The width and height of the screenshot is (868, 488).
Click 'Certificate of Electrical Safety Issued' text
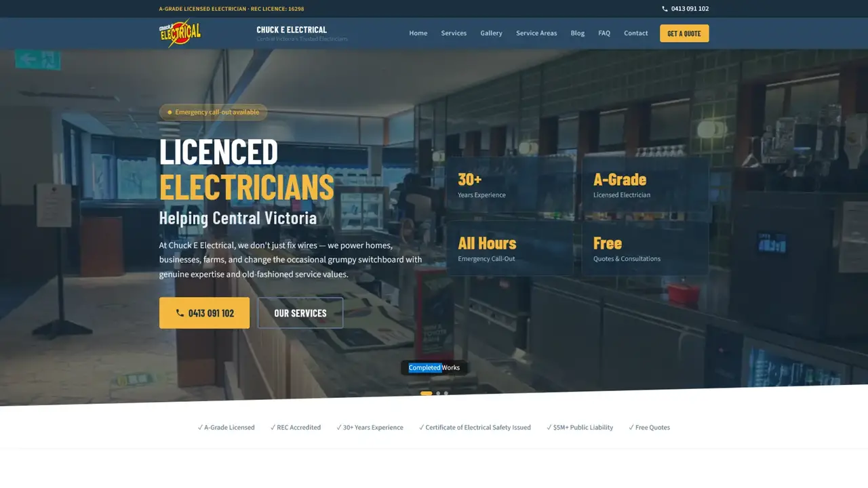[x=478, y=428]
